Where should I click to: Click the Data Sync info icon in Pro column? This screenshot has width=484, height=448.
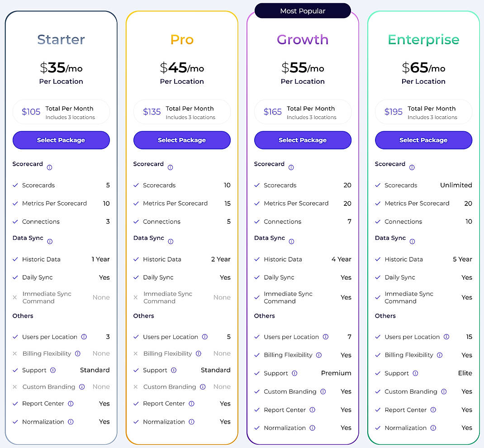tap(171, 242)
